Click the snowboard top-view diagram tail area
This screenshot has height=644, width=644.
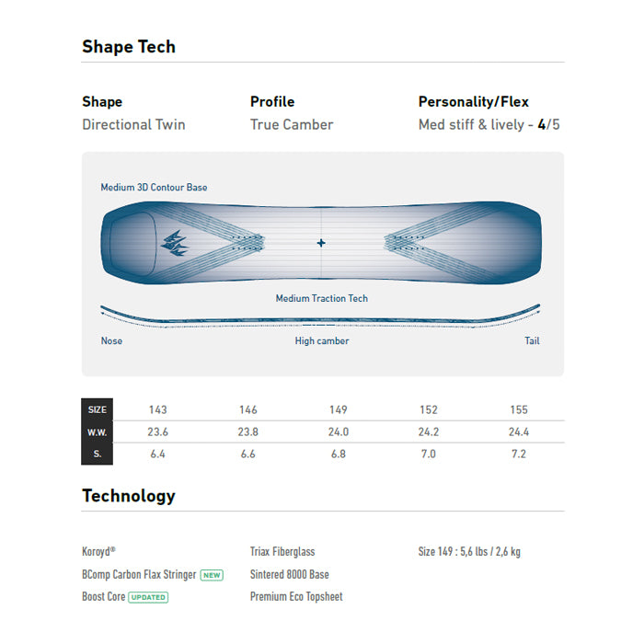click(505, 243)
